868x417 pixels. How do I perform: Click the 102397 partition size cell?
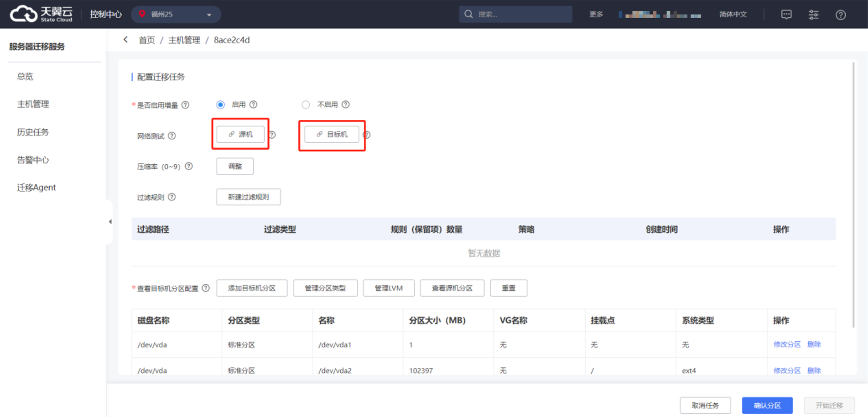pyautogui.click(x=421, y=370)
